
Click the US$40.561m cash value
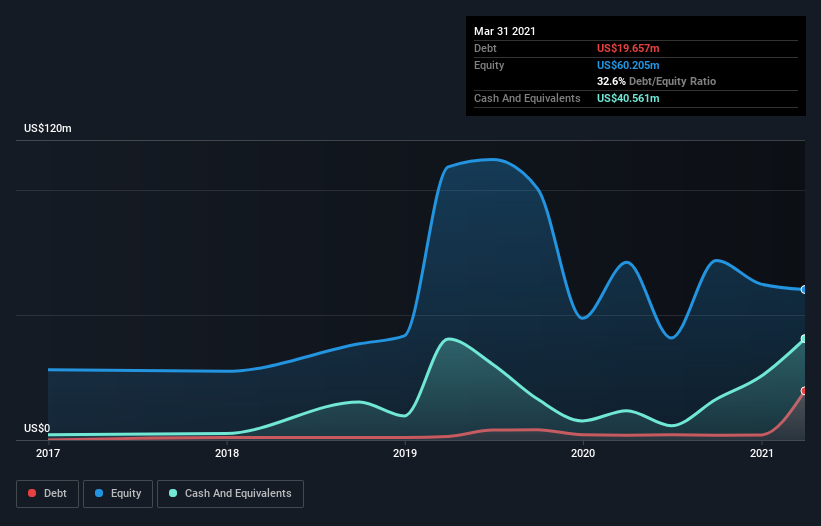[x=628, y=98]
